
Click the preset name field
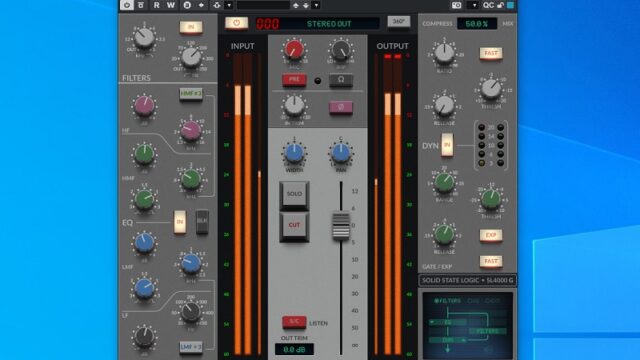pos(263,5)
